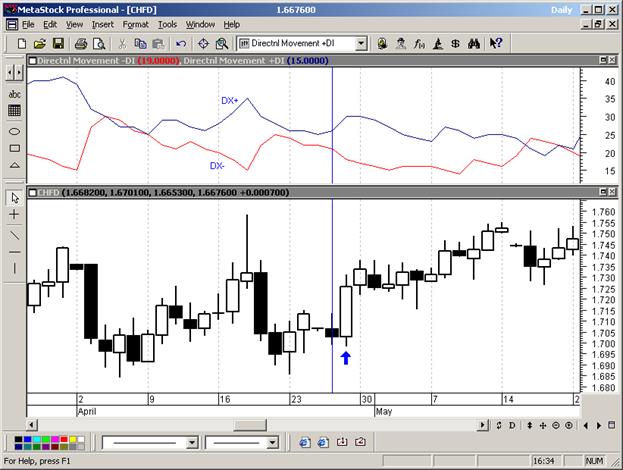Click the right triangle chart navigation button
The image size is (623, 470).
[x=599, y=426]
